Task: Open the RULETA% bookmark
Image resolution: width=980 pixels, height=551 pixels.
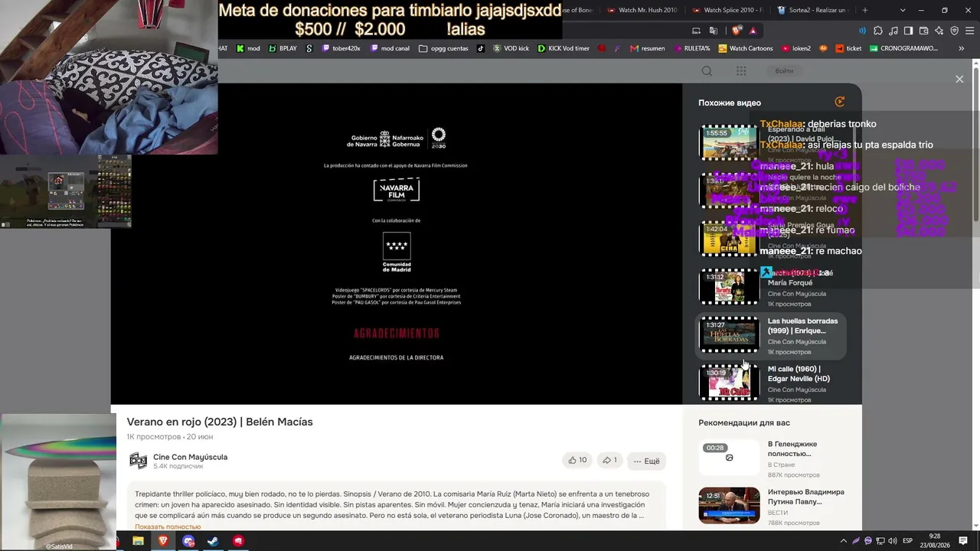Action: pos(691,48)
